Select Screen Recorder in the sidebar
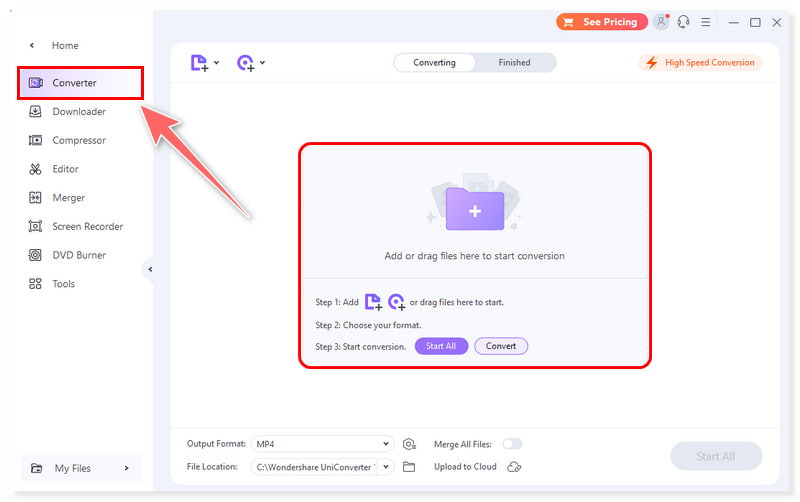800x502 pixels. (x=87, y=227)
